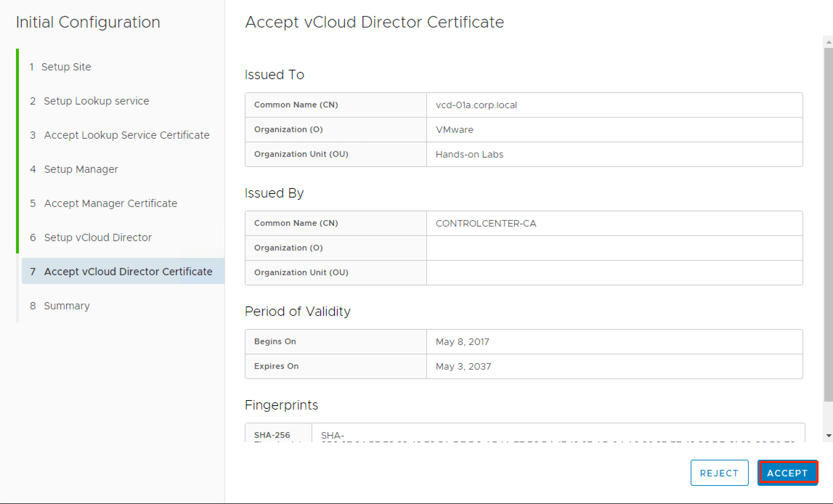Click the vertical scrollbar thumb
833x504 pixels.
(x=828, y=225)
